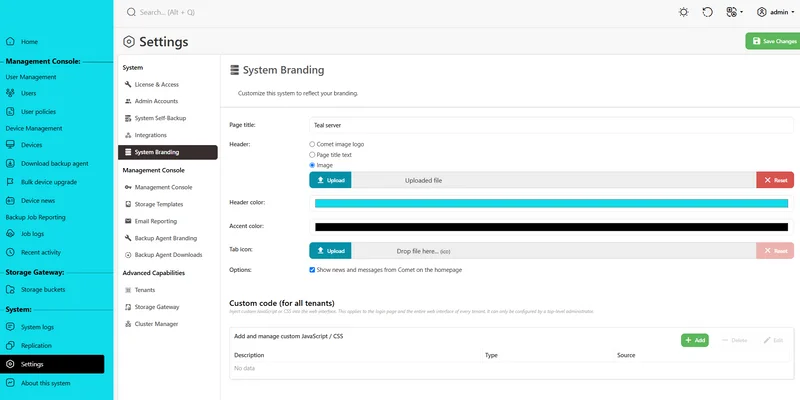This screenshot has height=400, width=800.
Task: Click the Description column header
Action: click(249, 355)
